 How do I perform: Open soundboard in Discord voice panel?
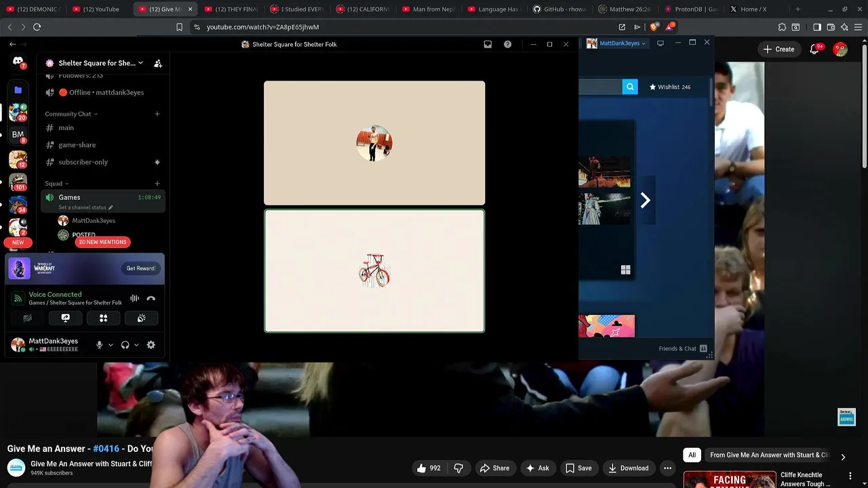(141, 318)
